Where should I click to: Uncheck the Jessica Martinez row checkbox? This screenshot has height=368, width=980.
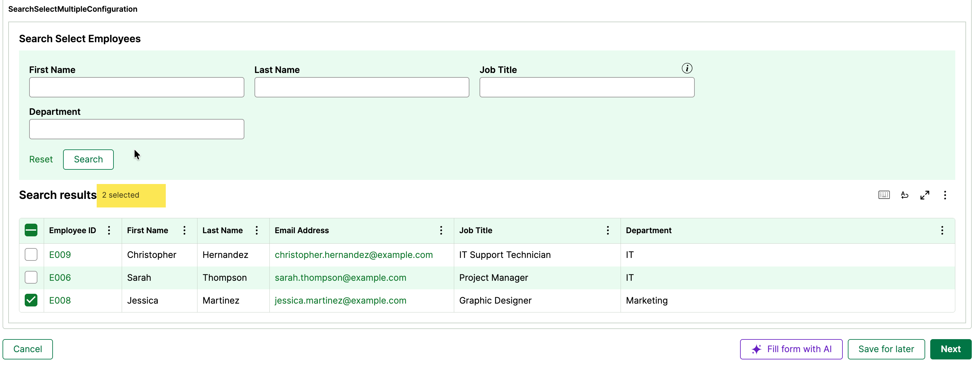pos(31,300)
